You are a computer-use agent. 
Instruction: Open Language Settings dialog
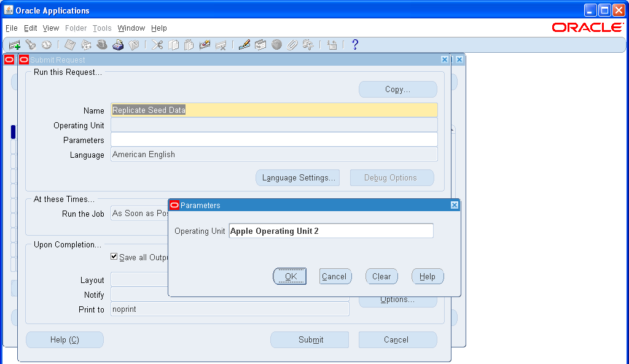297,177
